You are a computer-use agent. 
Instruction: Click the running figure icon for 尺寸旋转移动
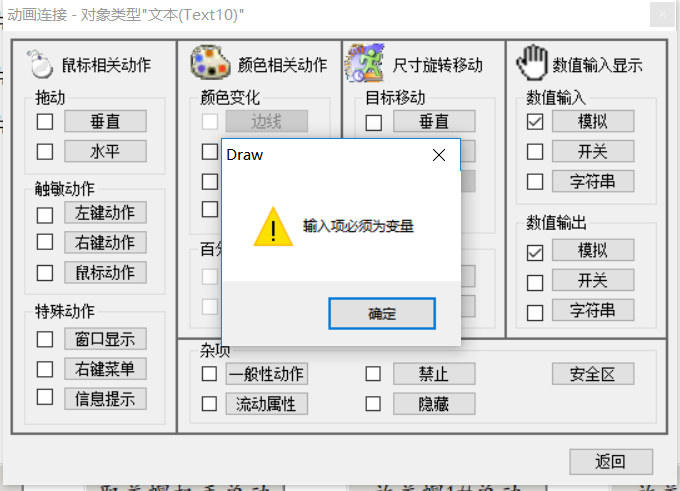[x=364, y=62]
